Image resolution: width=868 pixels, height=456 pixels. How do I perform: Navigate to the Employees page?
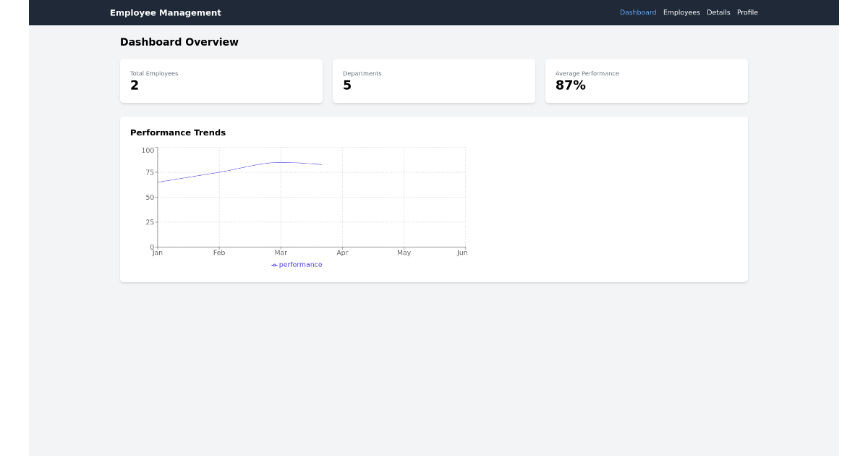coord(681,12)
